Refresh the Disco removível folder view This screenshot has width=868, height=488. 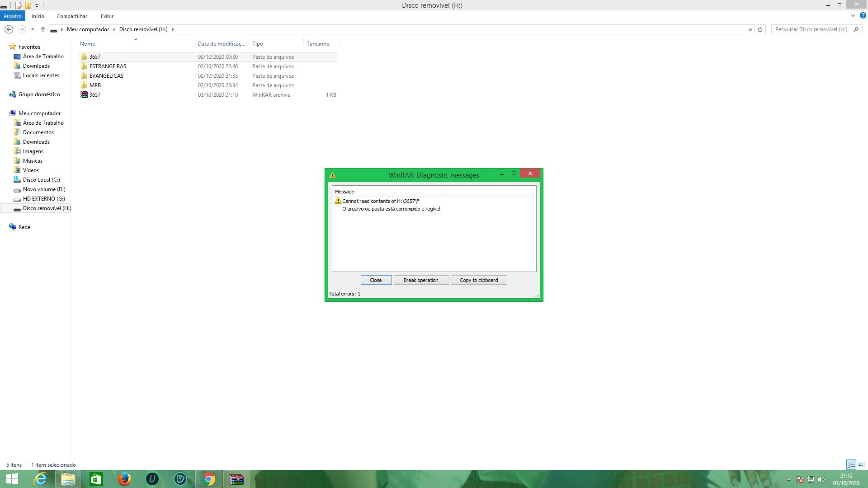coord(760,29)
